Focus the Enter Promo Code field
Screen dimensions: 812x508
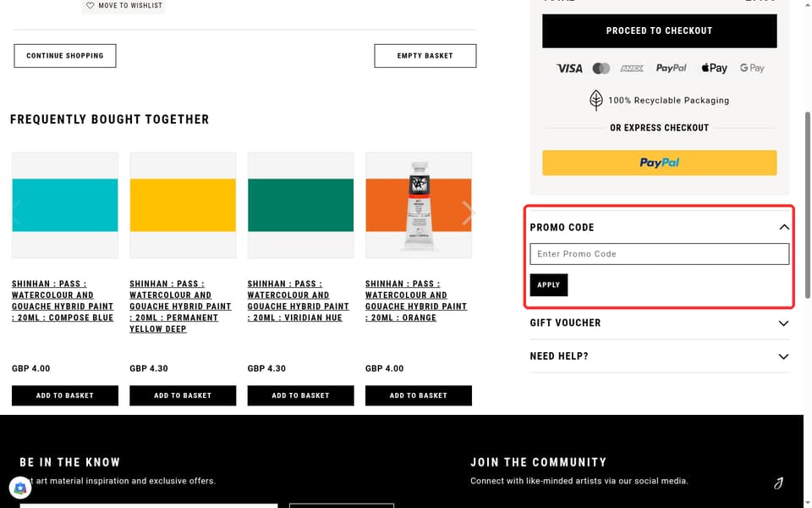pos(659,254)
